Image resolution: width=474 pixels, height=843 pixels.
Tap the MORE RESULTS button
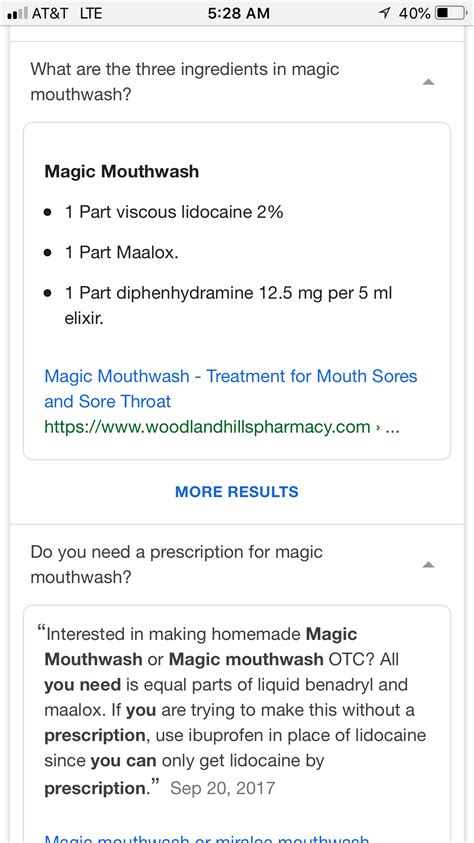(x=236, y=491)
